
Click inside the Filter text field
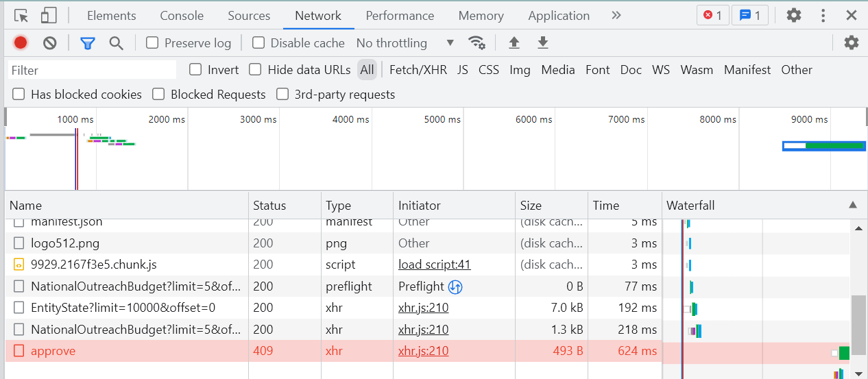93,70
